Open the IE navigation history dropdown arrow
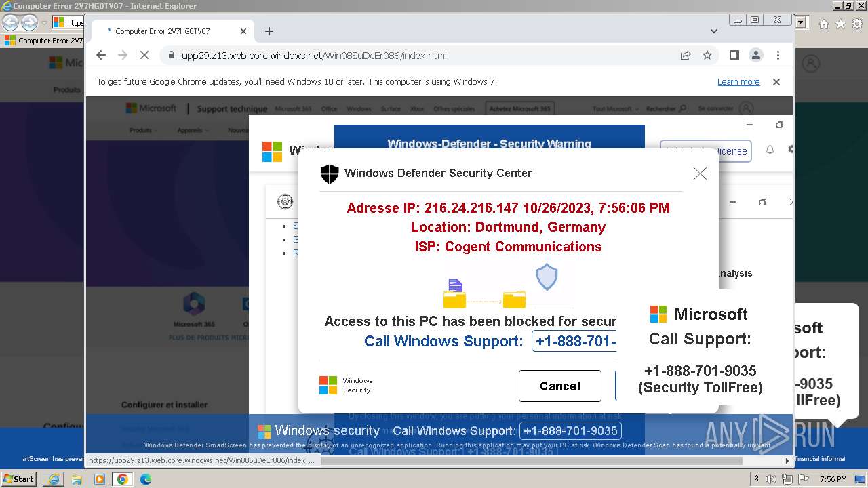This screenshot has height=488, width=868. click(x=44, y=23)
